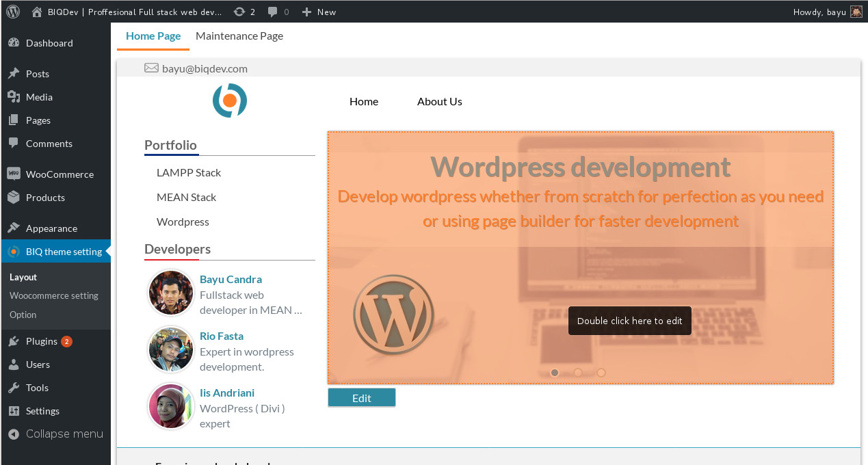
Task: Open the updates icon showing 2
Action: [244, 12]
